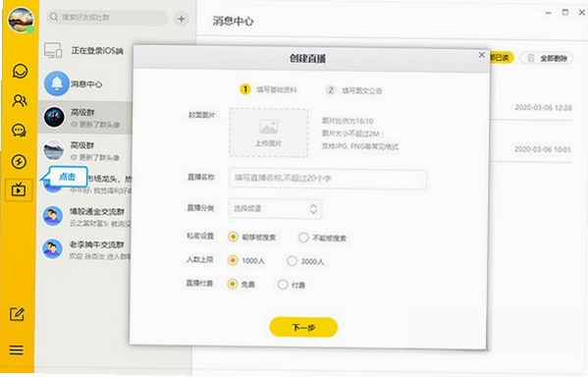Open the user profile avatar in the sidebar
Screen dimensions: 588x377
click(21, 20)
